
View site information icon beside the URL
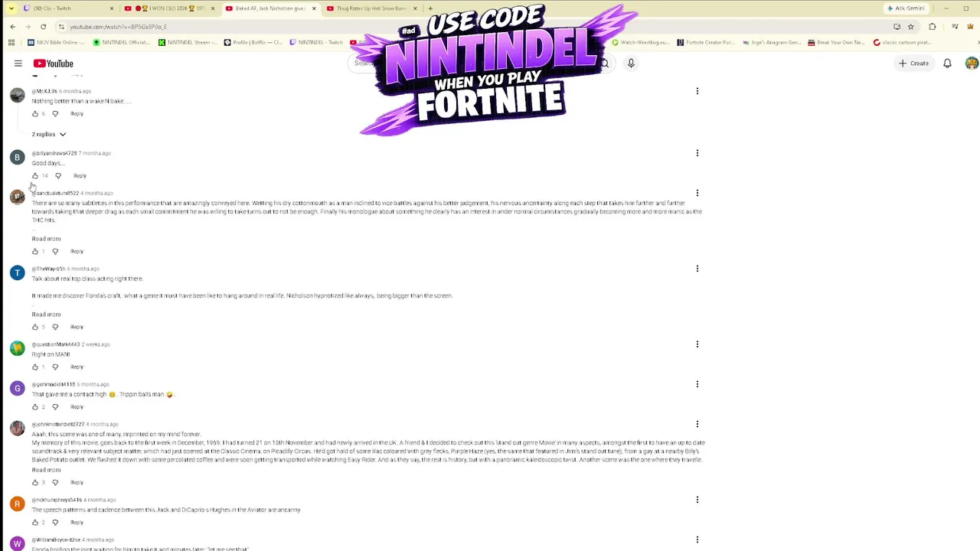61,27
